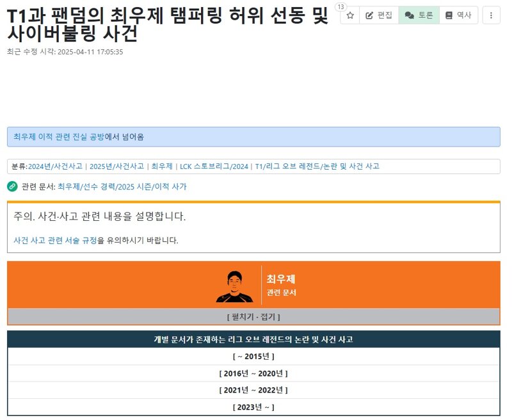Open category LCK 스토브리그/2024
This screenshot has height=420, width=512.
tap(214, 166)
